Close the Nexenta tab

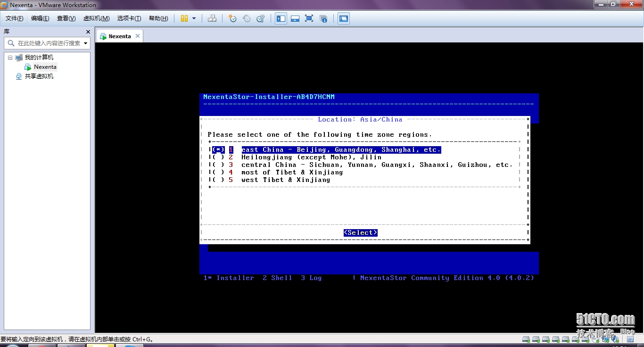click(138, 36)
